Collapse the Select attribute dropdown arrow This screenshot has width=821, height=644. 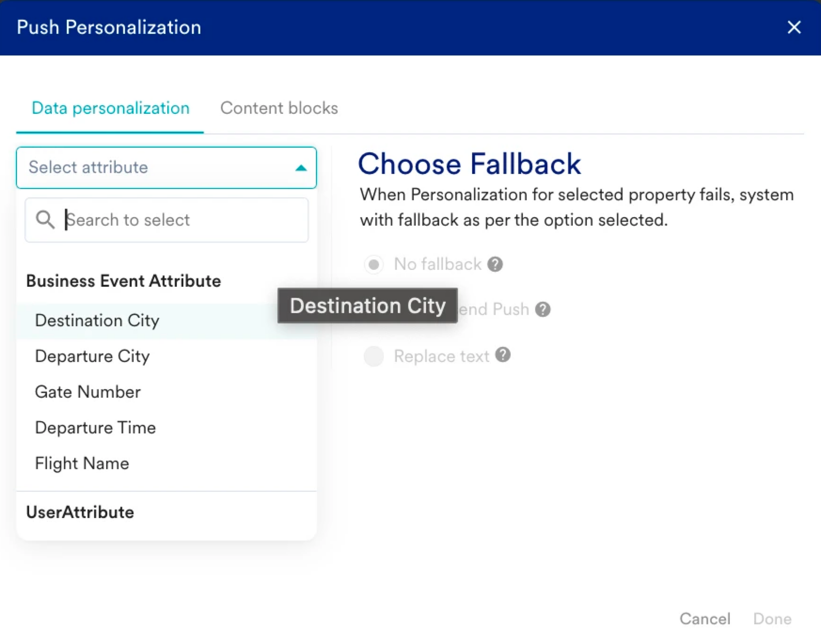click(301, 168)
